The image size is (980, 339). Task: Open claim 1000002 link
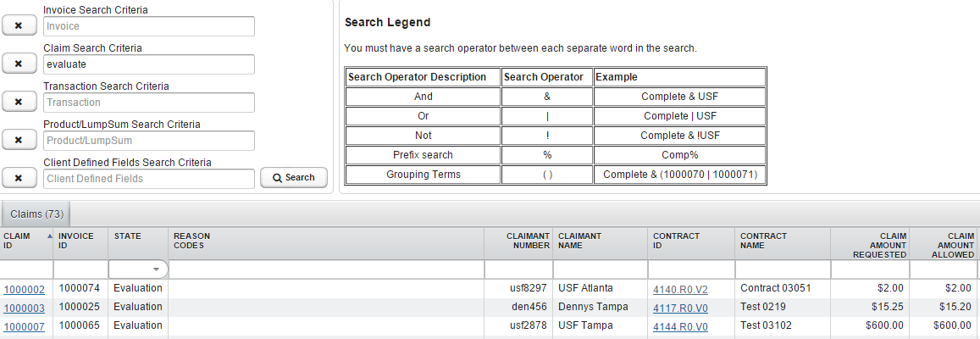point(25,289)
